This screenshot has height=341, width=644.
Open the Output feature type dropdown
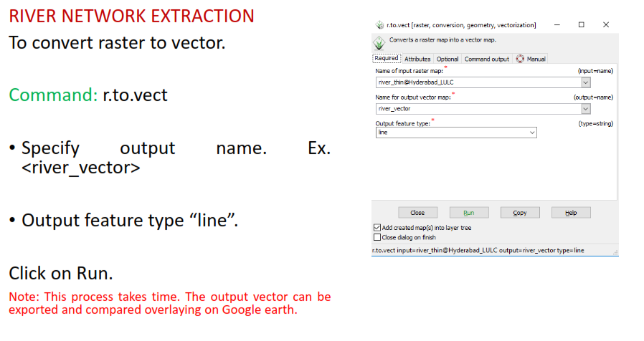pos(531,133)
